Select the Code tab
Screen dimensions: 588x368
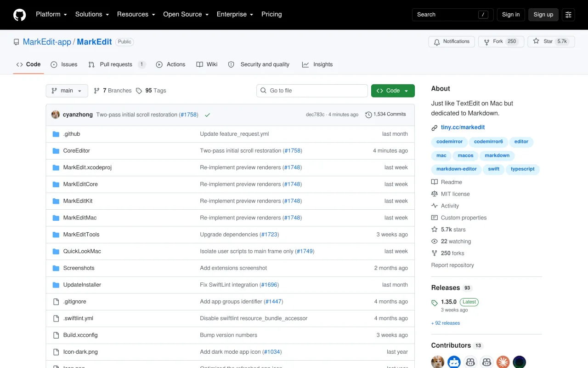pyautogui.click(x=28, y=64)
